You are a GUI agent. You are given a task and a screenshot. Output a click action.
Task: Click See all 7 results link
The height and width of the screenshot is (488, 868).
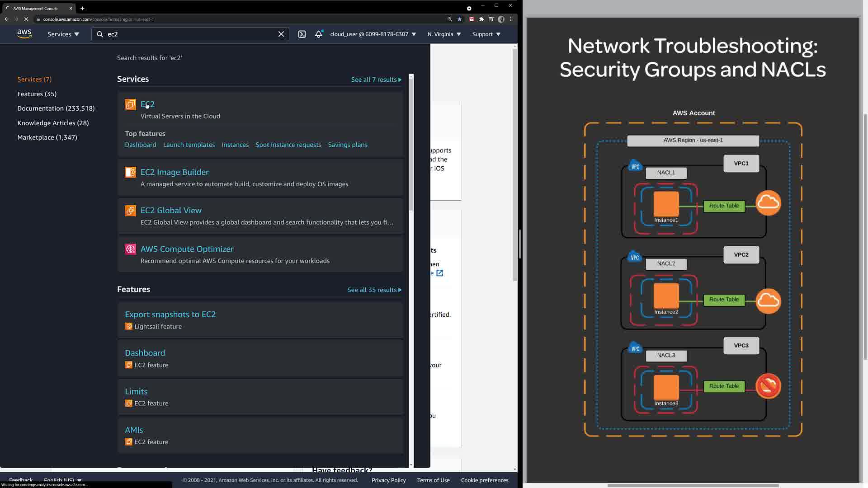coord(376,80)
